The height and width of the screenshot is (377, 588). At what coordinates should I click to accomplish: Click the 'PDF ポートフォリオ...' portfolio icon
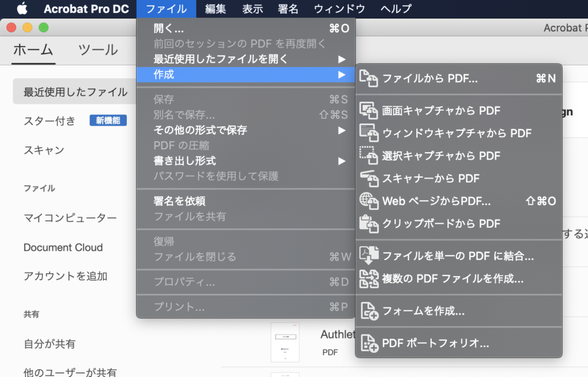pos(369,343)
